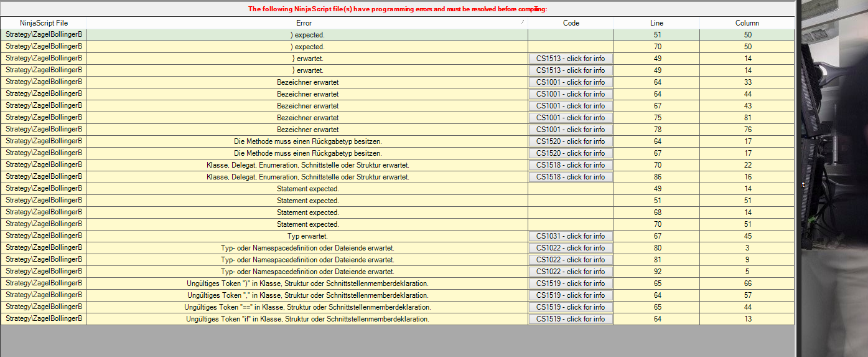Click Column cell showing 76
868x357 pixels.
pos(747,130)
